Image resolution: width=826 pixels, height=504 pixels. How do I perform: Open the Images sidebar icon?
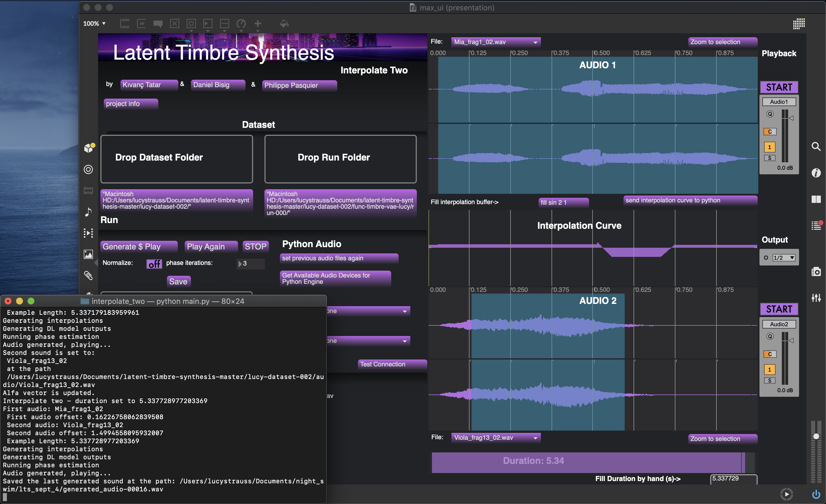pyautogui.click(x=88, y=254)
